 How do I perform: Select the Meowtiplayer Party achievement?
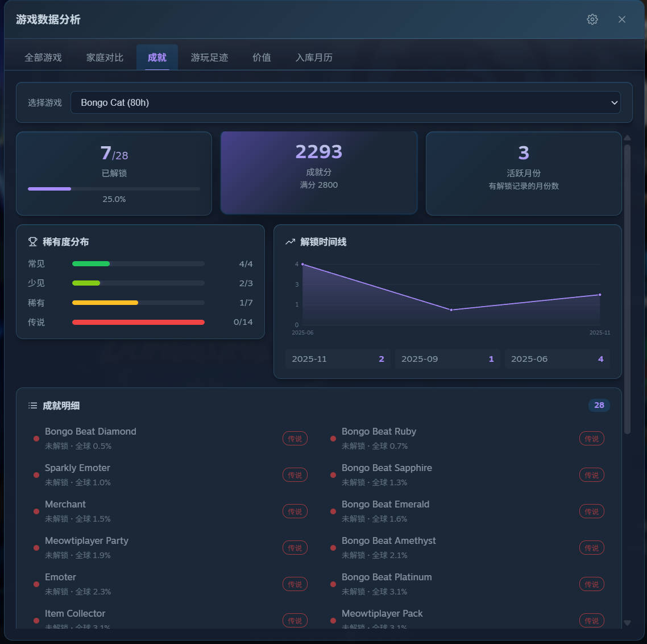[171, 548]
